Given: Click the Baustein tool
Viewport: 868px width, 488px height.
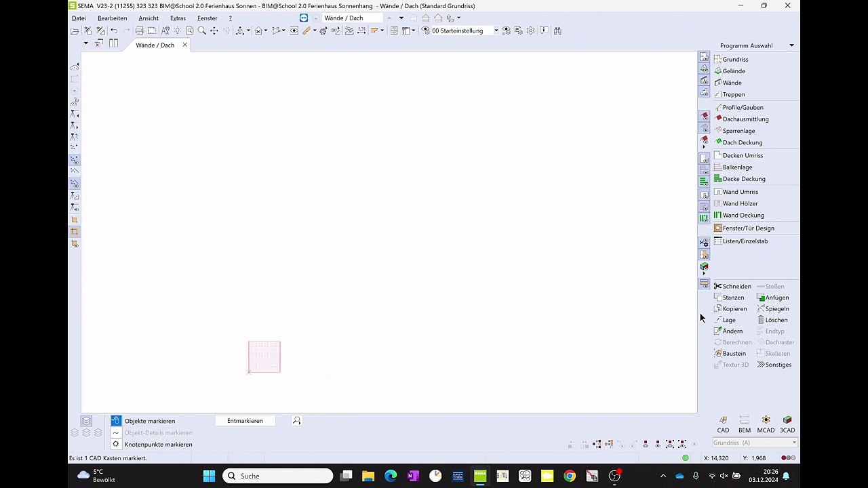Looking at the screenshot, I should pyautogui.click(x=730, y=354).
